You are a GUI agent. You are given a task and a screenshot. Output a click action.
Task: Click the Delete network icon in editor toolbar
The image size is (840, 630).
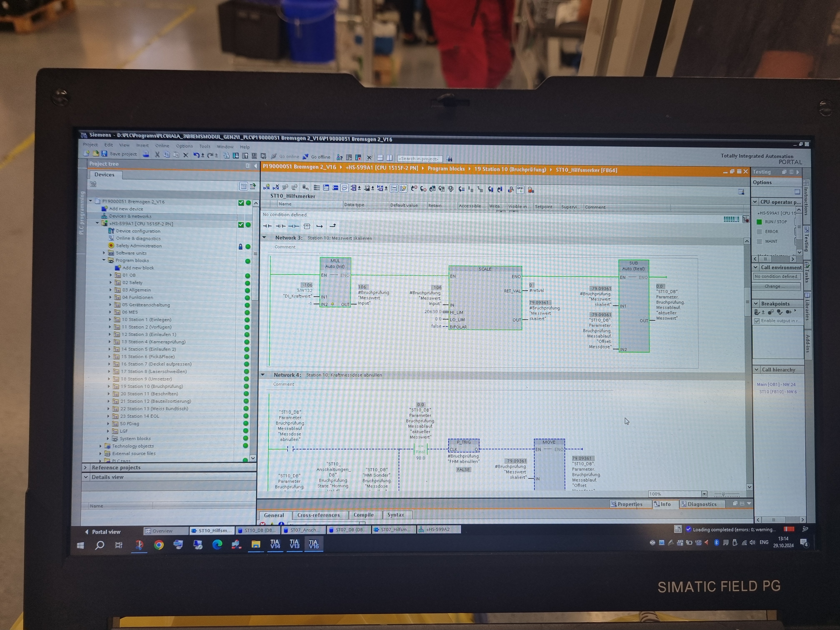(276, 187)
